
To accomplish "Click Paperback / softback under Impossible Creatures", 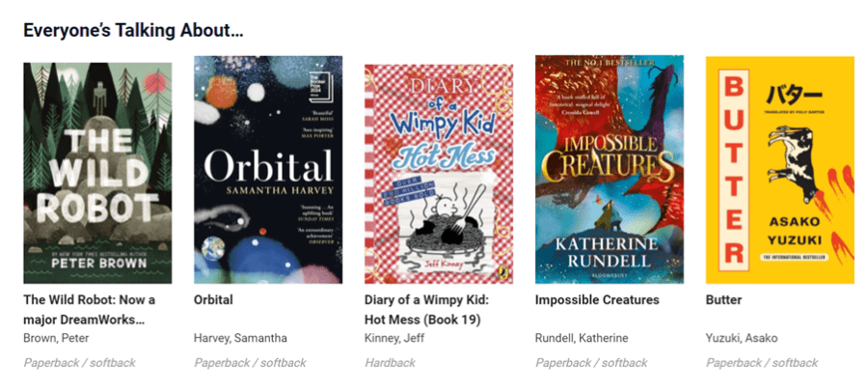I will (591, 363).
